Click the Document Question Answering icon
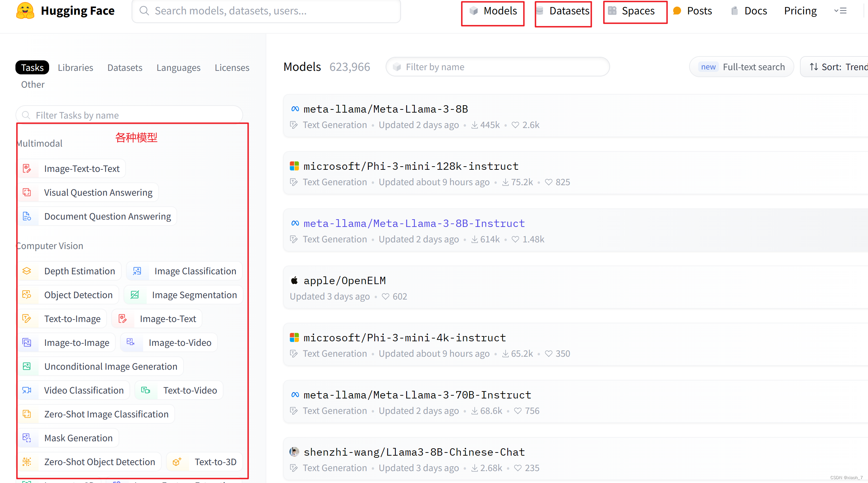Image resolution: width=868 pixels, height=483 pixels. coord(27,216)
